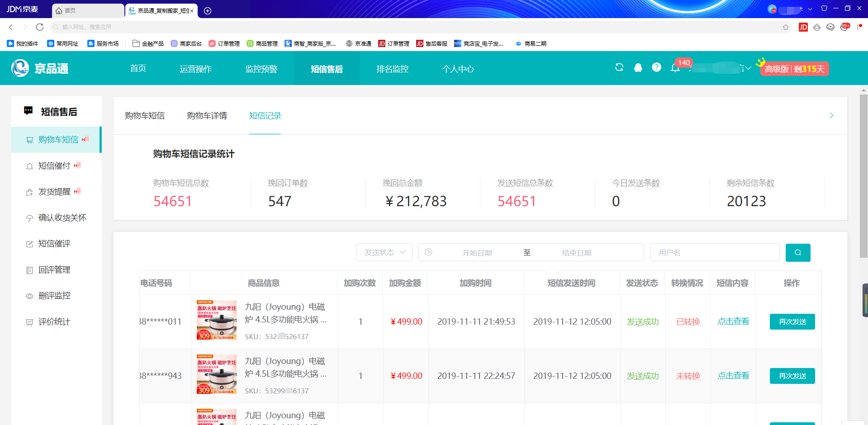Open a new browser tab with plus icon
The image size is (868, 425).
[x=208, y=11]
